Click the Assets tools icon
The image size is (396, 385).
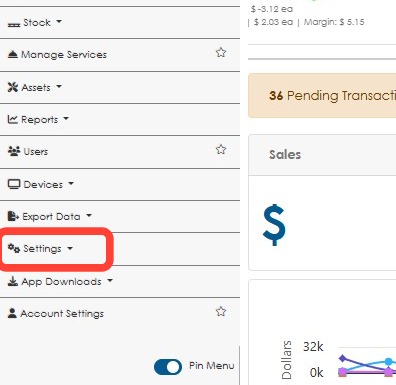(x=13, y=87)
